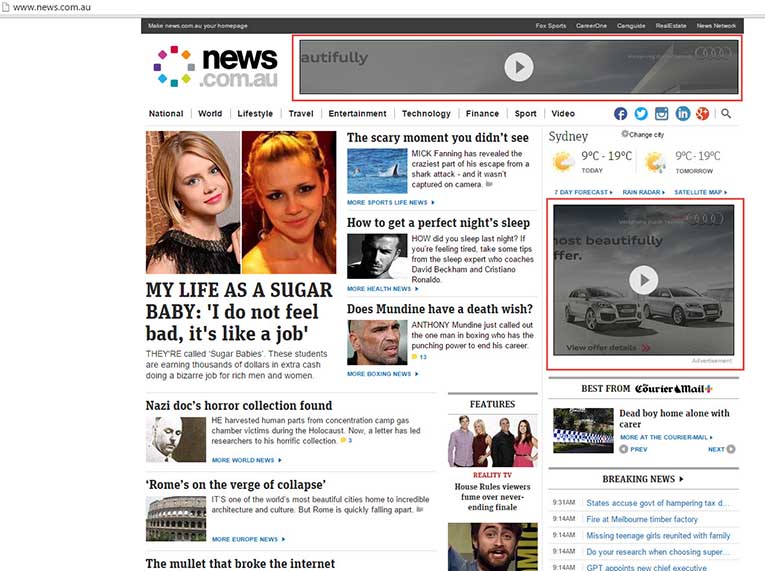
Task: Expand the BREAKING NEWS heading arrow
Action: tap(681, 479)
